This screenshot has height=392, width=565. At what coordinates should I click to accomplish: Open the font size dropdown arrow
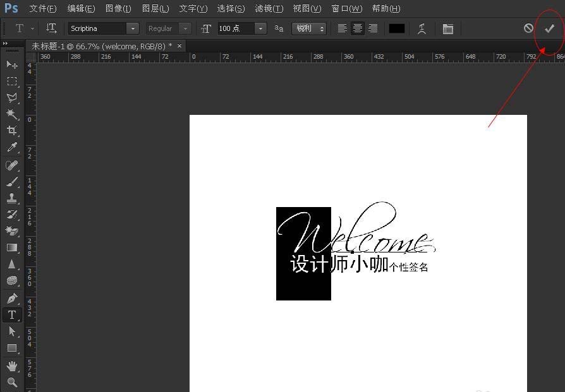tap(260, 28)
